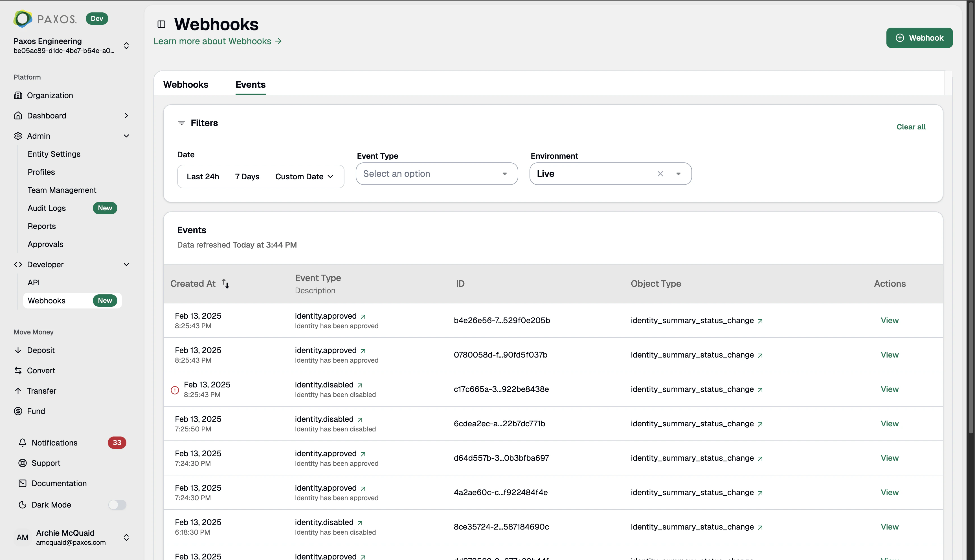Select the Developer code icon
The height and width of the screenshot is (560, 975).
pyautogui.click(x=18, y=264)
